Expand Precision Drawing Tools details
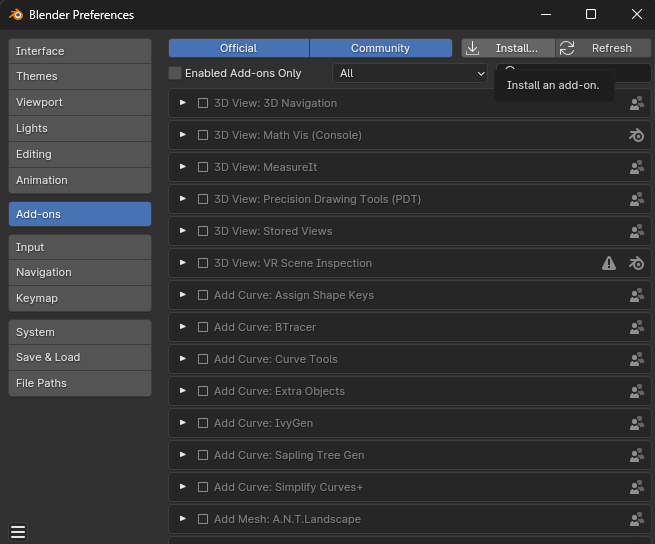Viewport: 655px width, 544px height. coord(183,198)
